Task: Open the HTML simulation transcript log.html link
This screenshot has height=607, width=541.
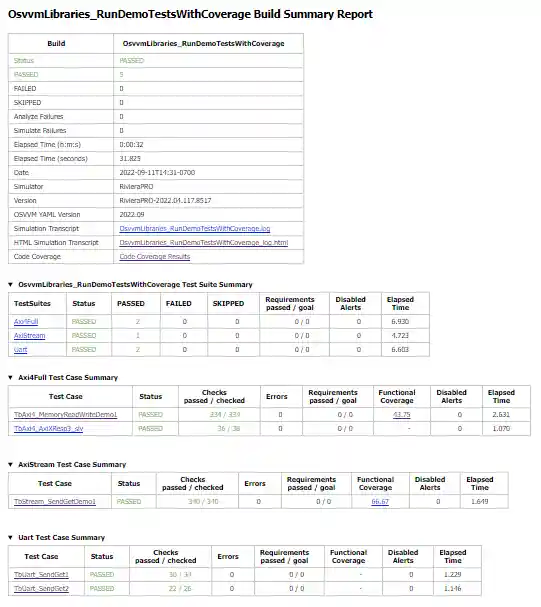Action: (204, 242)
